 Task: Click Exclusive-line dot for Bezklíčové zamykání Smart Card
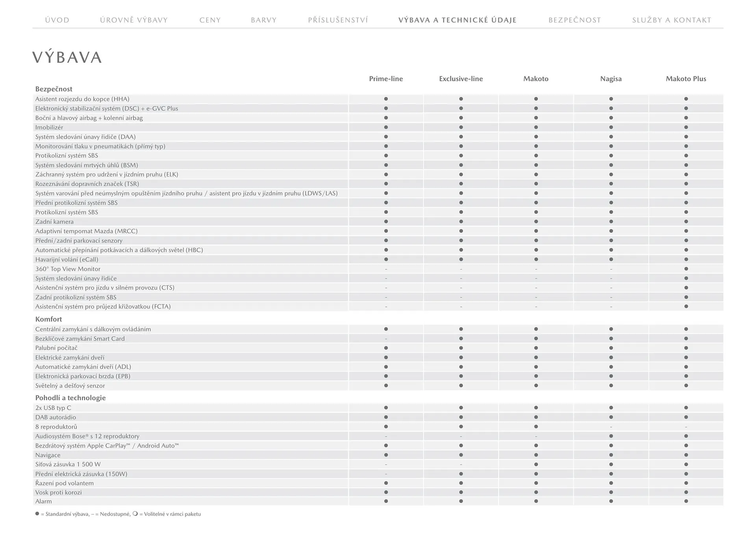click(461, 339)
